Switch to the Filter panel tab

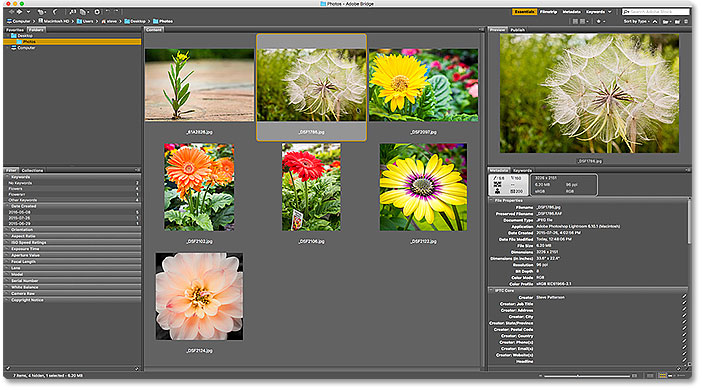point(11,171)
